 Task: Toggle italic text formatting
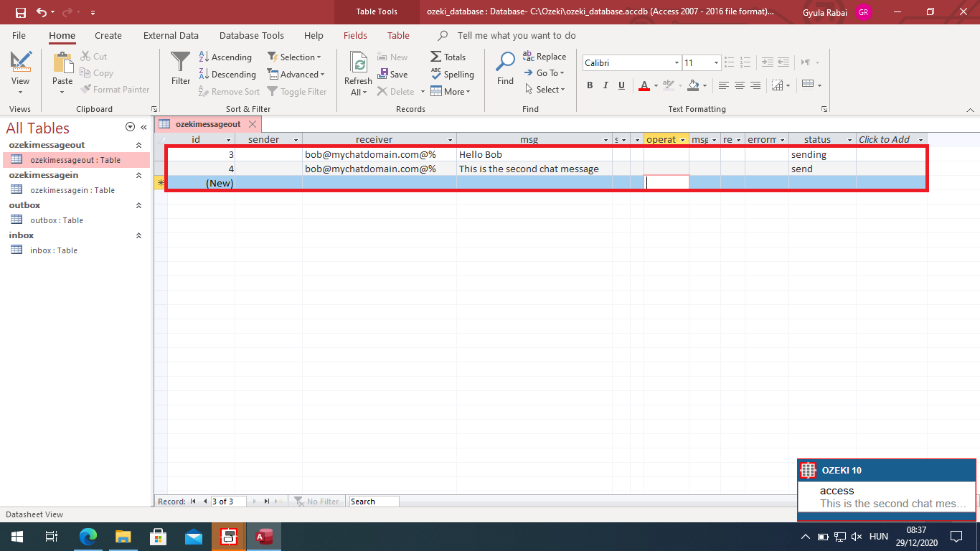606,85
